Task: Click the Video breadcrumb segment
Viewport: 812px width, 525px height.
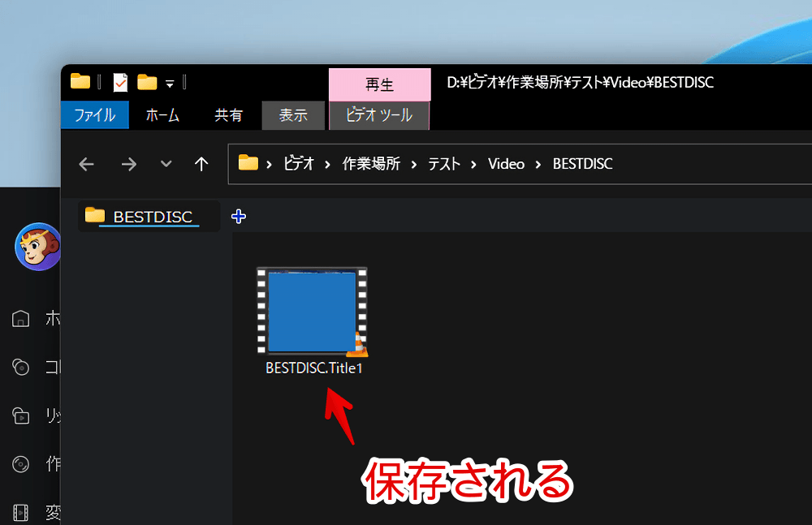Action: 506,164
